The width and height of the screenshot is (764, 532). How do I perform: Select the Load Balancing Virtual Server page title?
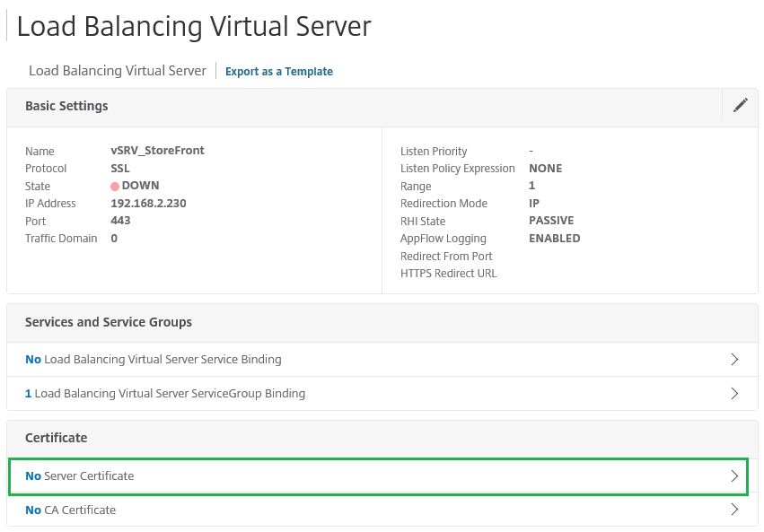pyautogui.click(x=194, y=26)
